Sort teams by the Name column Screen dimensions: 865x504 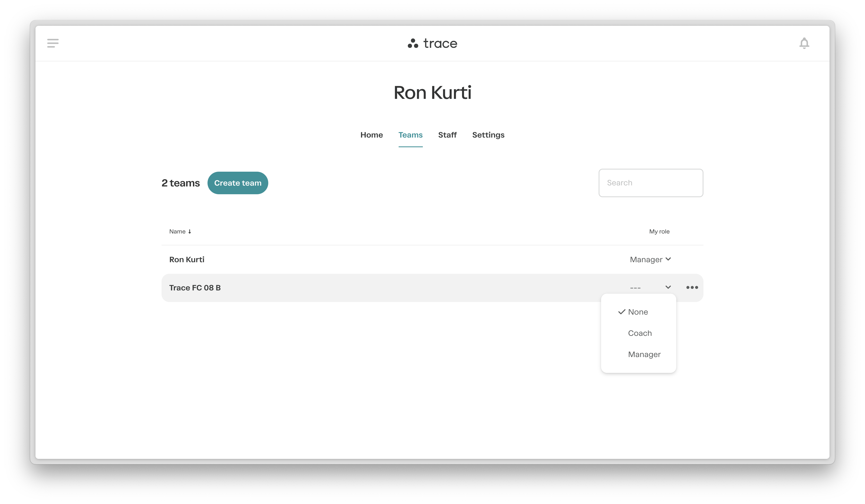click(180, 232)
